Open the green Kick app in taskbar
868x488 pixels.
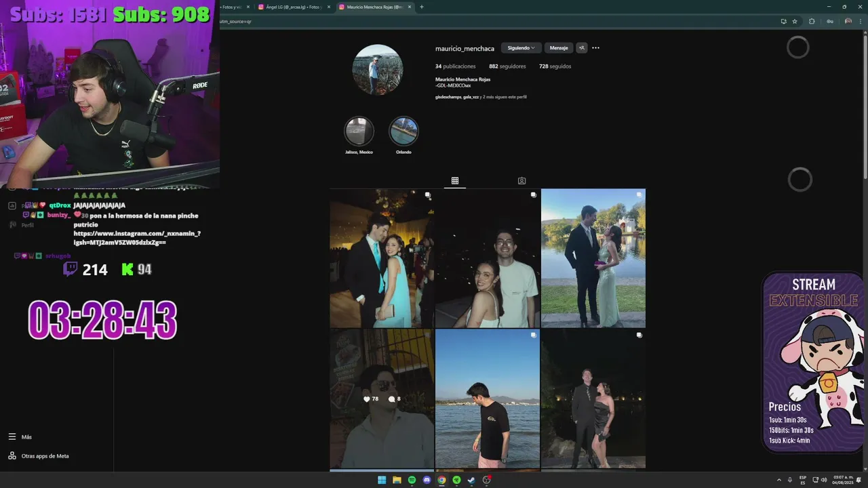click(456, 480)
